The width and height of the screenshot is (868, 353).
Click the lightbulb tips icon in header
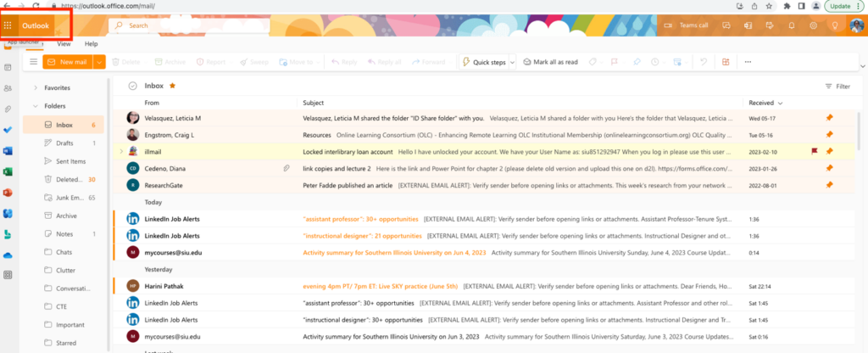(x=835, y=25)
